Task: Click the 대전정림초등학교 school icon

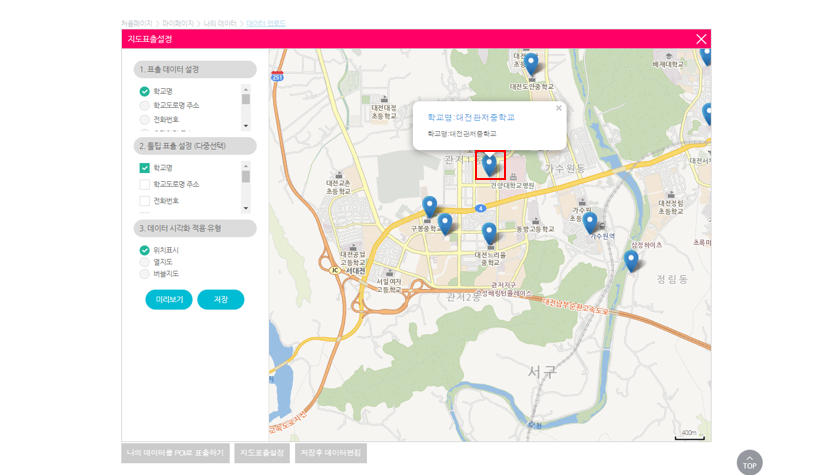Action: [671, 195]
